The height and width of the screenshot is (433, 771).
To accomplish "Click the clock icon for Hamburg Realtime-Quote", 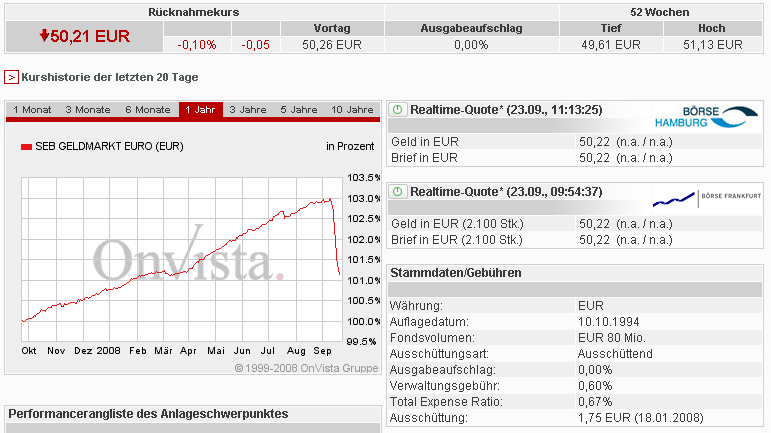I will (397, 108).
